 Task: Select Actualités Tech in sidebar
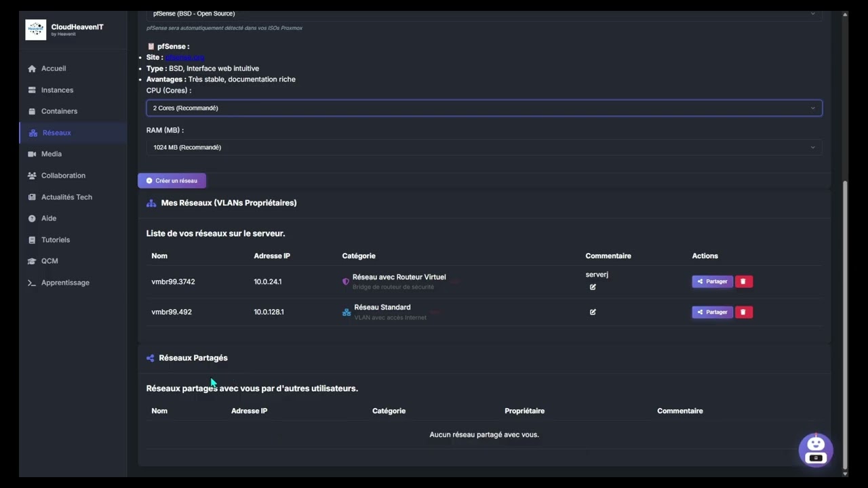[66, 197]
